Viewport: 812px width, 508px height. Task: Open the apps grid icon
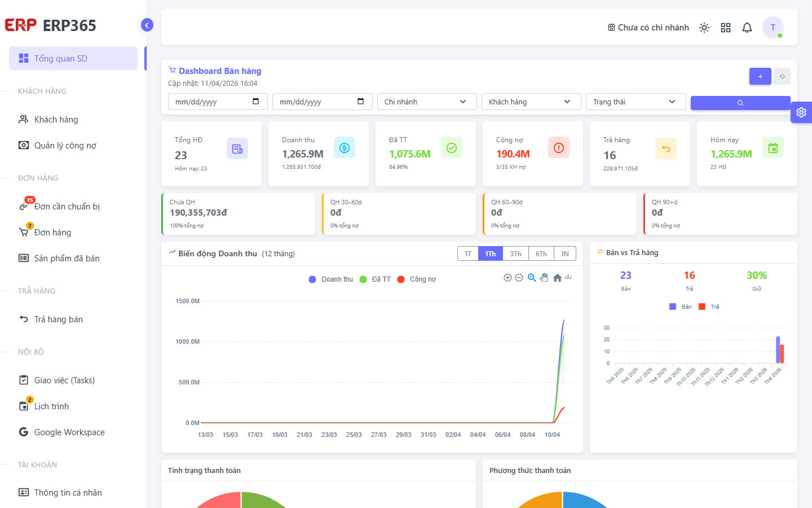click(726, 28)
